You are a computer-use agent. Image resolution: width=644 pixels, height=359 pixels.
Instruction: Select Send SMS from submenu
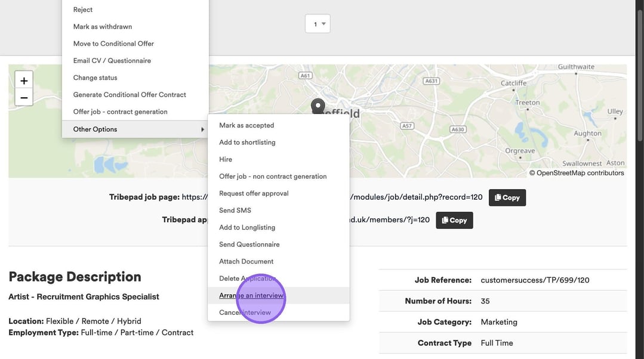235,211
